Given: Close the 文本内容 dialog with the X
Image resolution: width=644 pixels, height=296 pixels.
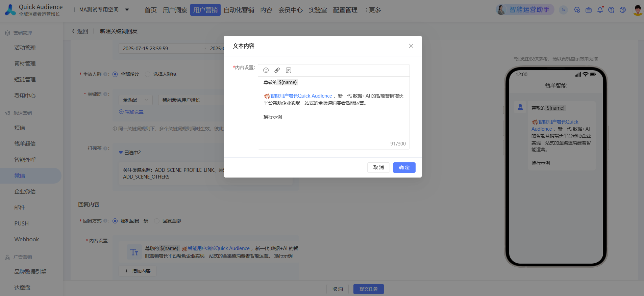Looking at the screenshot, I should (x=411, y=46).
